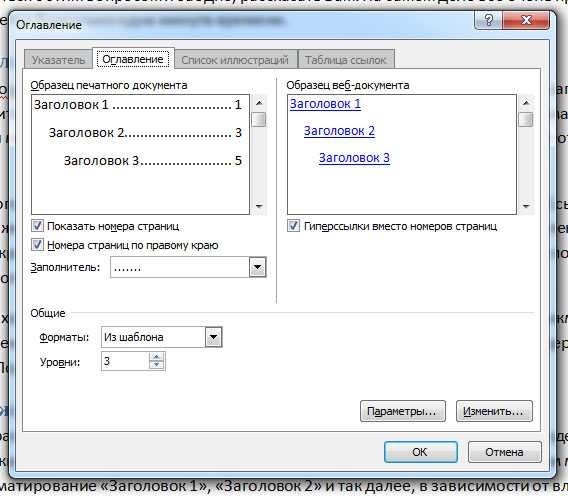Open the Список иллюстраций tab
Viewport: 568px width, 496px height.
click(x=235, y=60)
